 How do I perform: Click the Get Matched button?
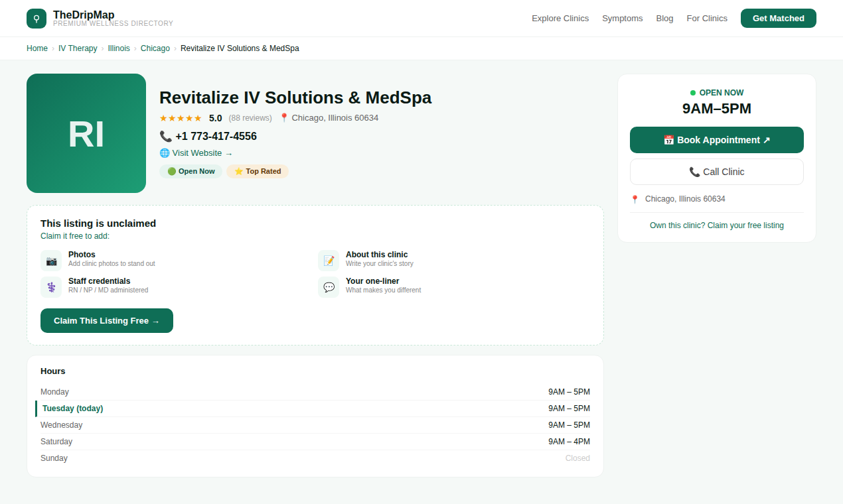779,19
